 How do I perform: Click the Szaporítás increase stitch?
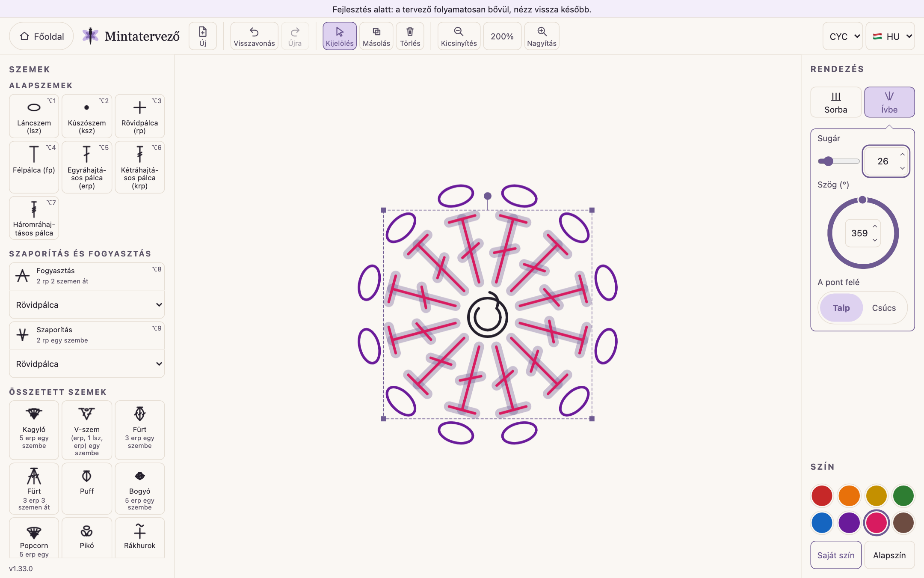click(x=87, y=335)
